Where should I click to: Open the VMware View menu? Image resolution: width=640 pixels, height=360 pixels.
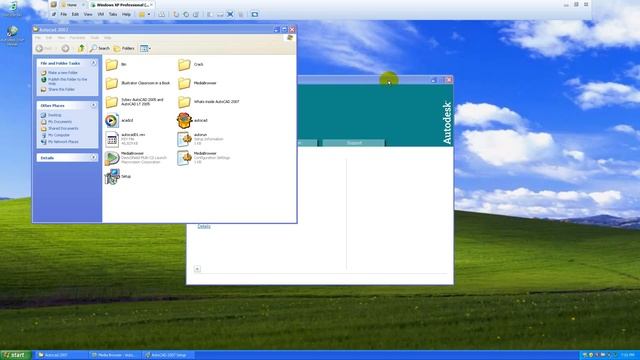88,14
